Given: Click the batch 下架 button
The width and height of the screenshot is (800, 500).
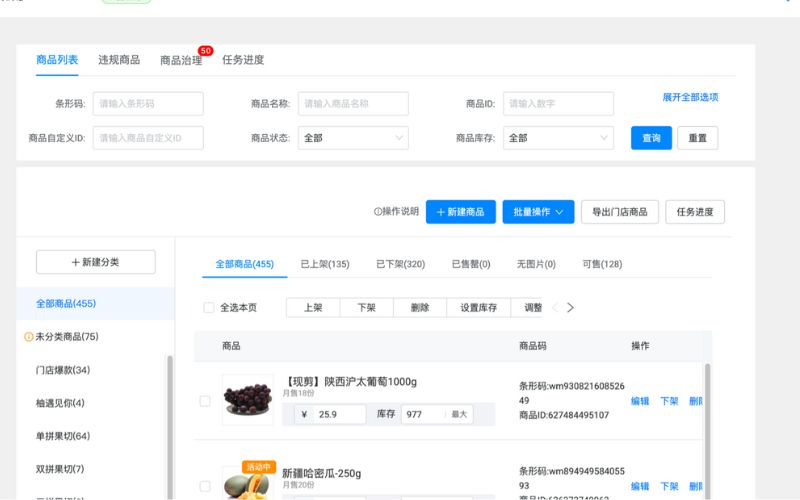Looking at the screenshot, I should [x=366, y=308].
